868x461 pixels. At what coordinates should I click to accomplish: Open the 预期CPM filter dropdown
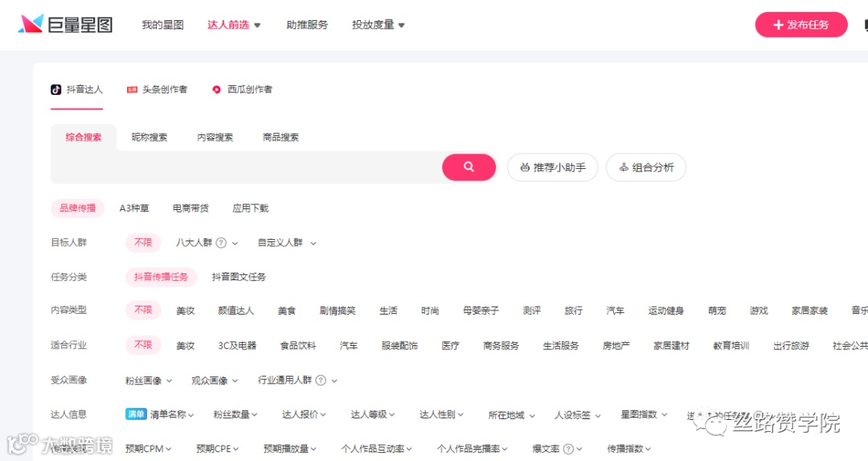149,449
